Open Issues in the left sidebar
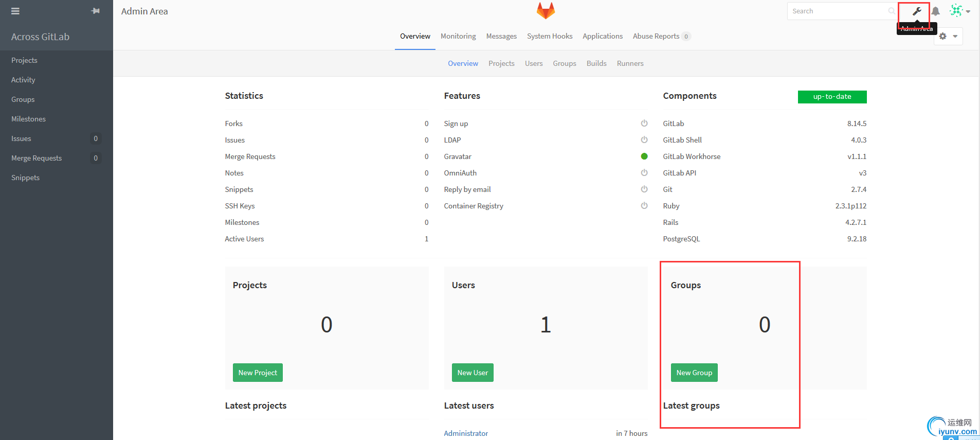This screenshot has height=440, width=980. pos(57,138)
